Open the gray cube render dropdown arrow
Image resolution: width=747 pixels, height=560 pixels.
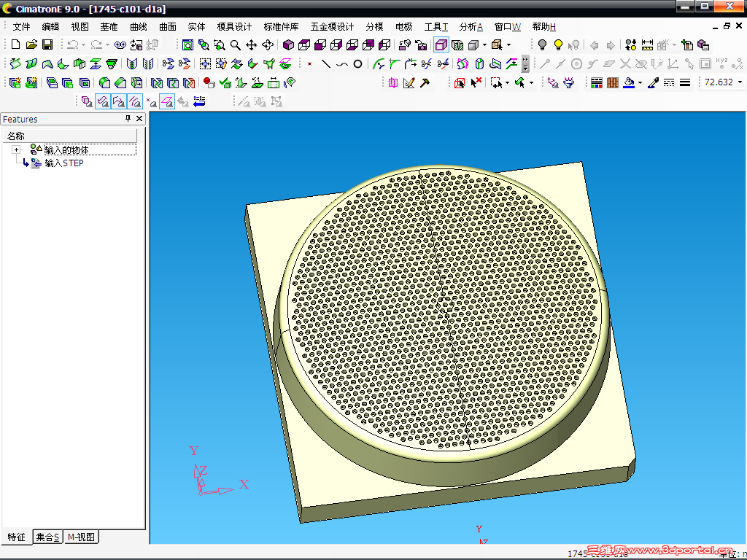pos(484,44)
